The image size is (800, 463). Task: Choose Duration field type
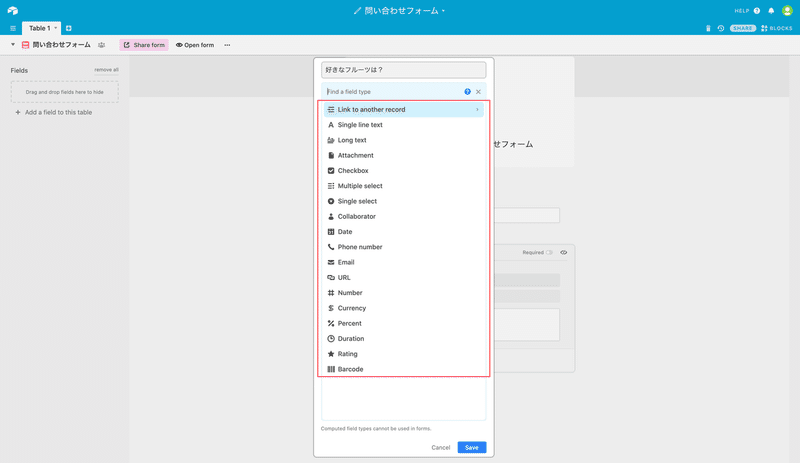point(404,339)
